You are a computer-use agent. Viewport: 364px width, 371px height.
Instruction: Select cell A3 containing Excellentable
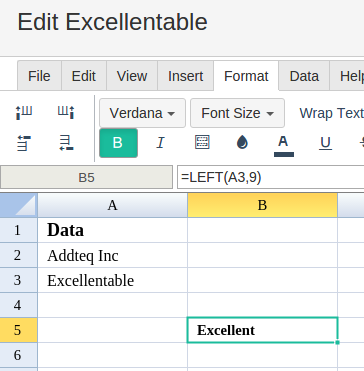pyautogui.click(x=112, y=280)
